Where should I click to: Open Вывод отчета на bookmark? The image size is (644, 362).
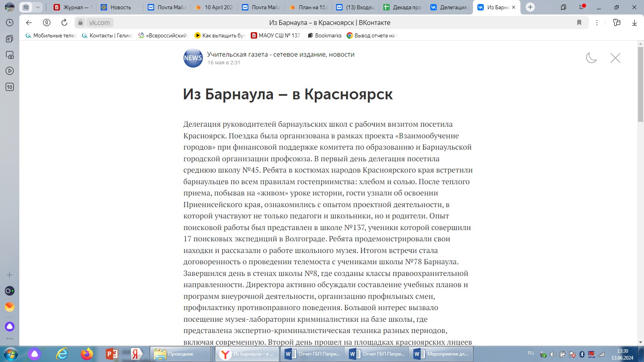click(372, 35)
